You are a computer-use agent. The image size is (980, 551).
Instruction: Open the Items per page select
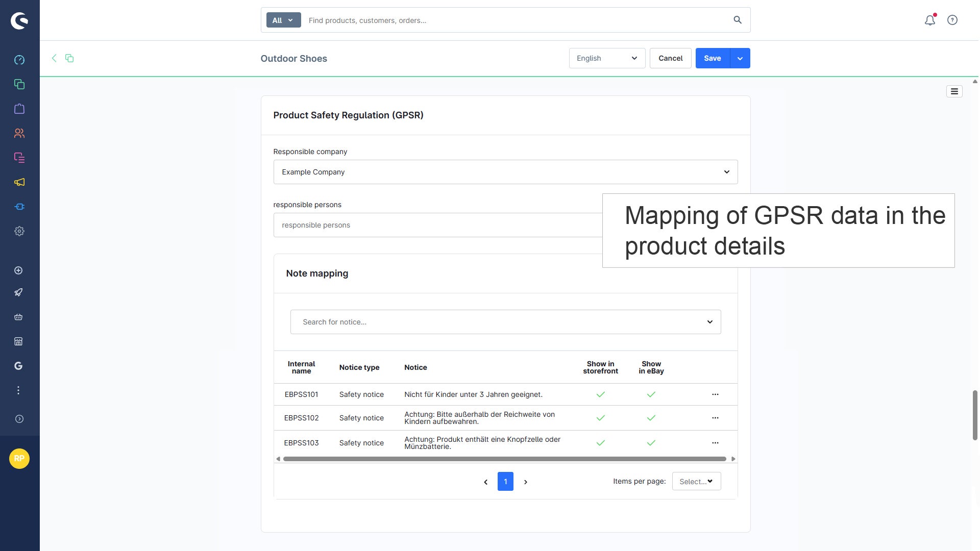[696, 481]
